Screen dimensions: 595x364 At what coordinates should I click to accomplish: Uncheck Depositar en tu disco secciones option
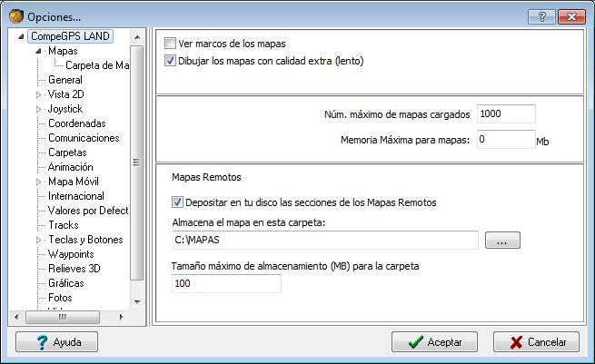177,202
